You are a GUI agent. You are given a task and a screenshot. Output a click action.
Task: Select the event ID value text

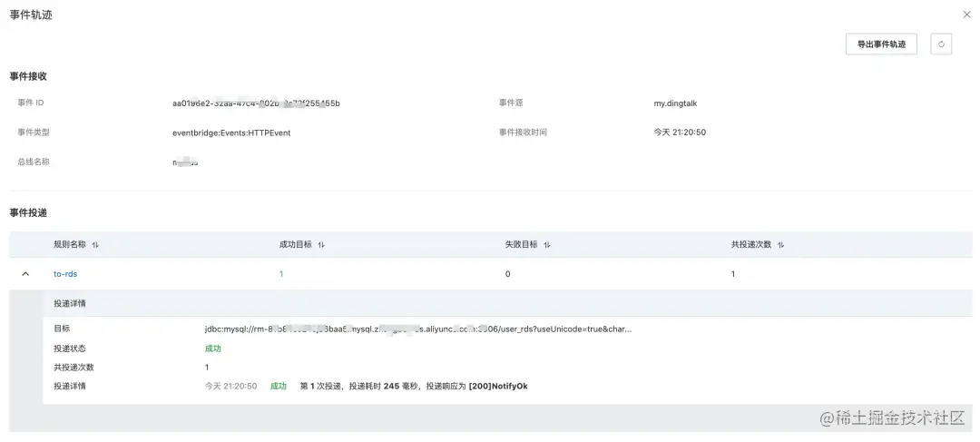point(256,103)
